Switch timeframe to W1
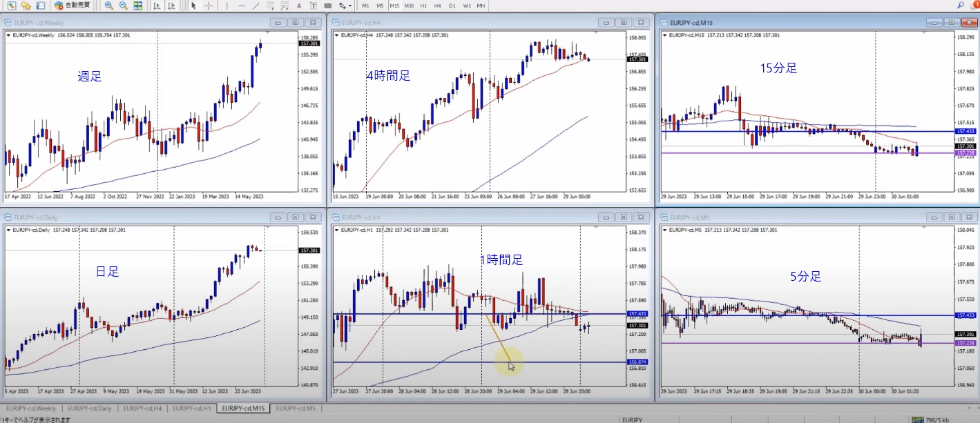This screenshot has height=423, width=980. pyautogui.click(x=467, y=6)
